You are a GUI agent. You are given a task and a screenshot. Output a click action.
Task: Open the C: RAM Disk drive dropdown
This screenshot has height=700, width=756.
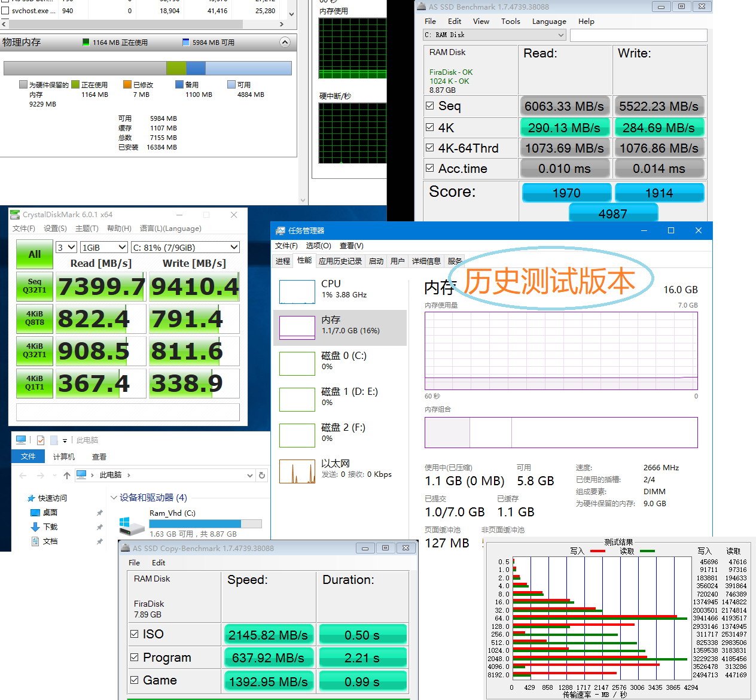[494, 35]
